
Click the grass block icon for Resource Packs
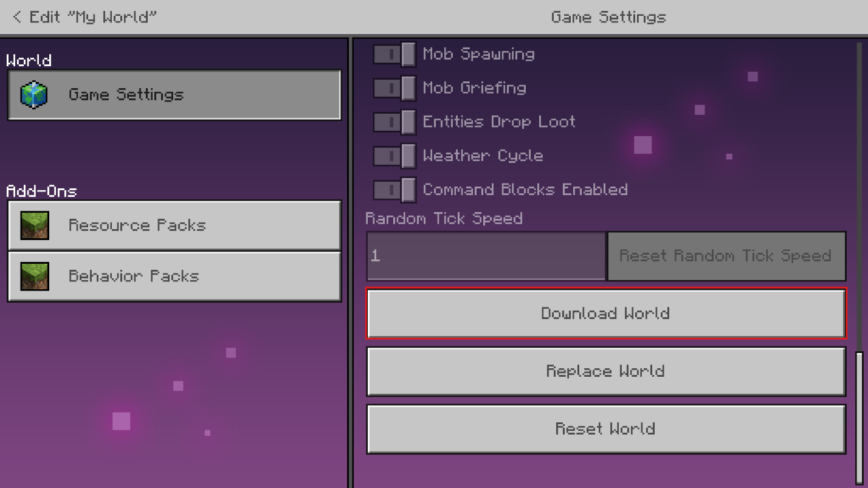tap(35, 225)
